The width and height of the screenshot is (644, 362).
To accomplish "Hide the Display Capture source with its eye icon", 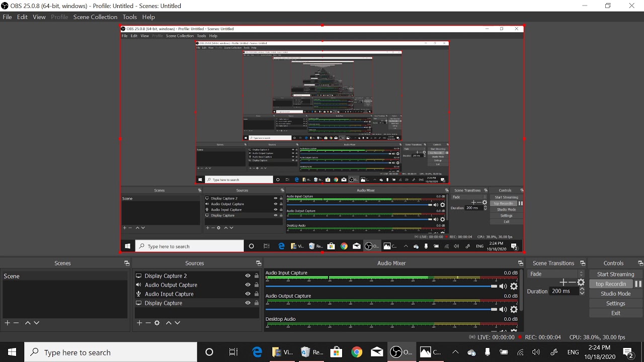I will 248,303.
